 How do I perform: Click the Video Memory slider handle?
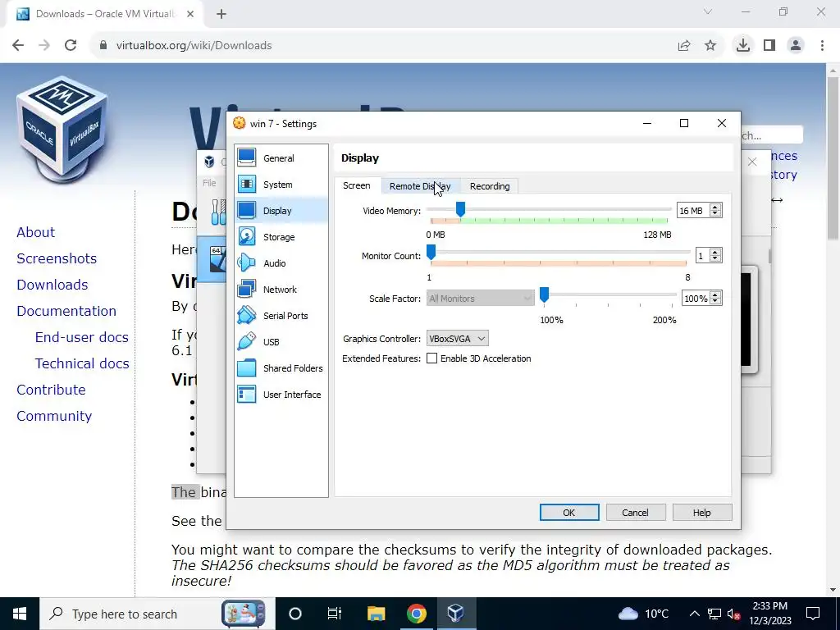tap(460, 209)
